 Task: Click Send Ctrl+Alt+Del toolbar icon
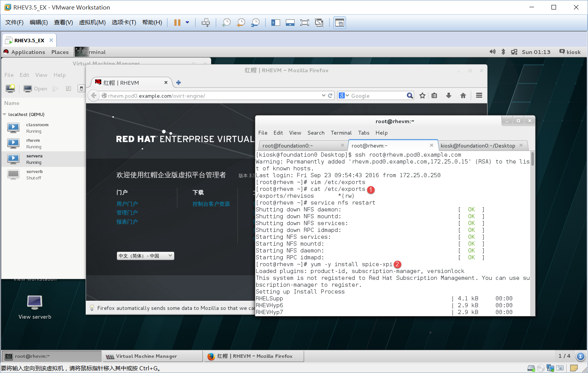tap(206, 22)
